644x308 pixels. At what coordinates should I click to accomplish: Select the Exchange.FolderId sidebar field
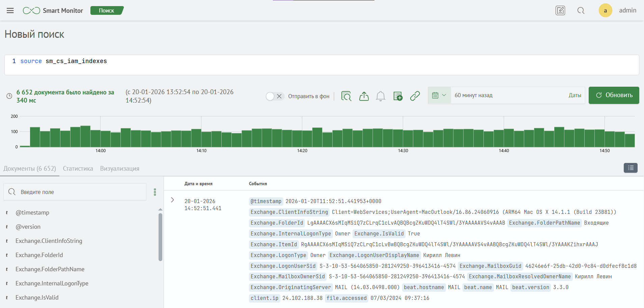pyautogui.click(x=39, y=255)
